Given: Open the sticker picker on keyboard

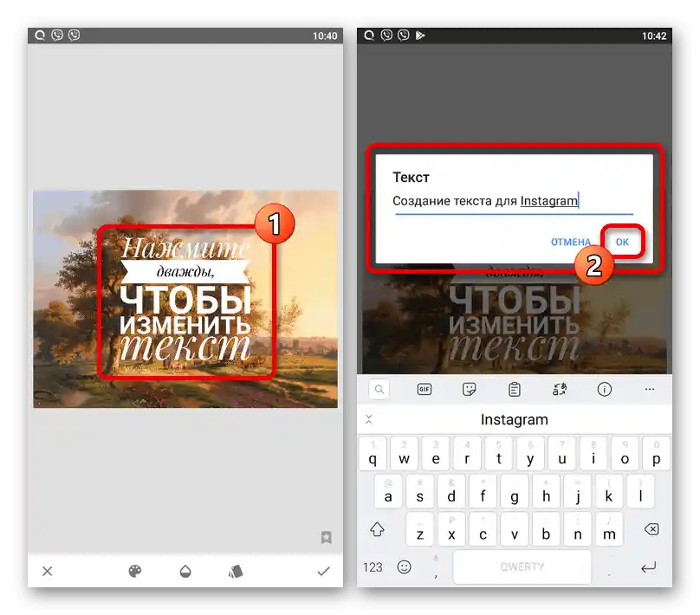Looking at the screenshot, I should click(470, 389).
